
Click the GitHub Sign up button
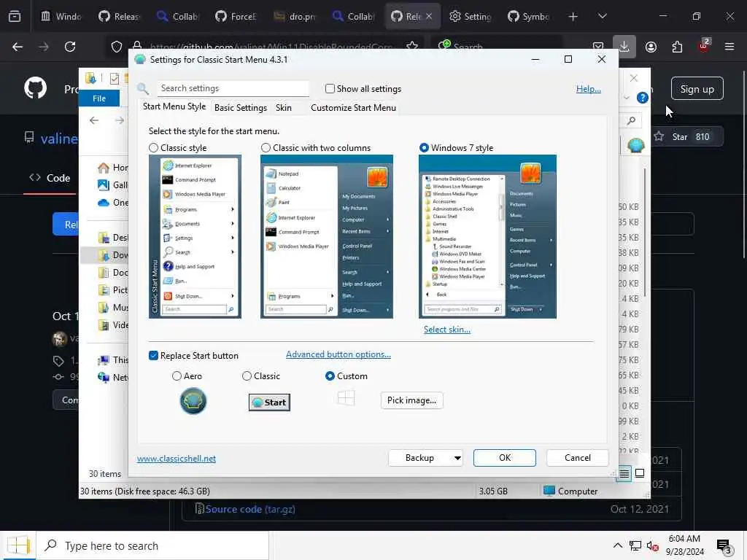tap(697, 88)
